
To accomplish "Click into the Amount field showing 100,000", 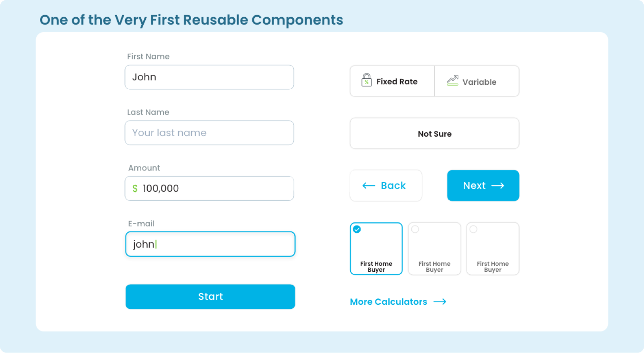I will (209, 188).
